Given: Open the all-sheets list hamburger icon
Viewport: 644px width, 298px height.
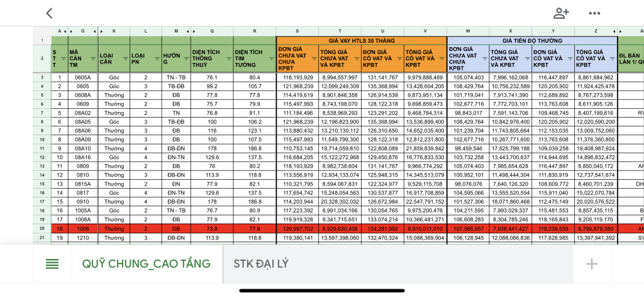Looking at the screenshot, I should coord(52,264).
